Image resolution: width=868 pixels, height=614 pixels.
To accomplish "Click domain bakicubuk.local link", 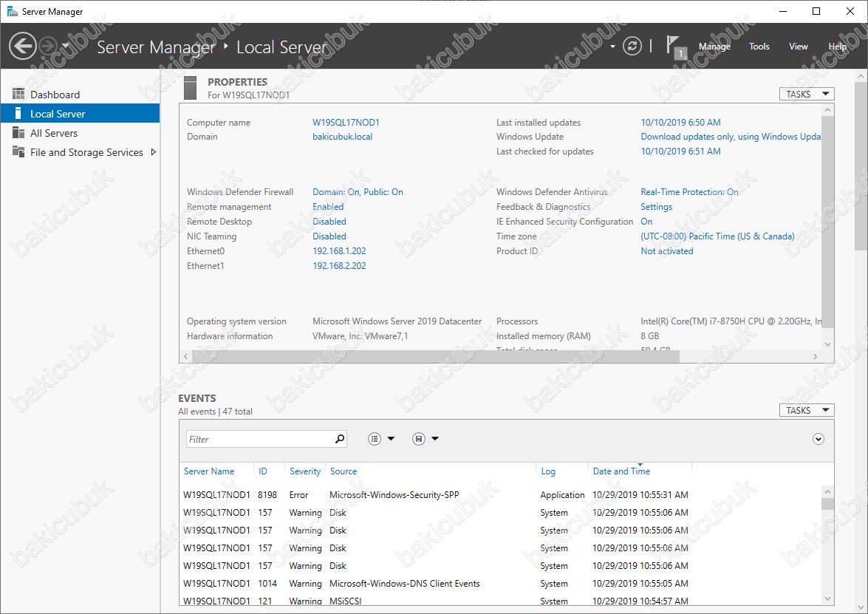I will pyautogui.click(x=342, y=136).
